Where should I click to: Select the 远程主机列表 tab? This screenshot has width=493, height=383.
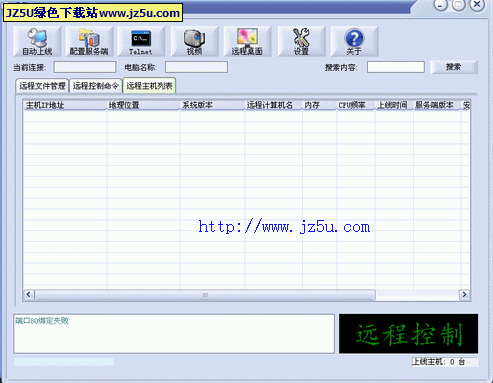point(149,86)
